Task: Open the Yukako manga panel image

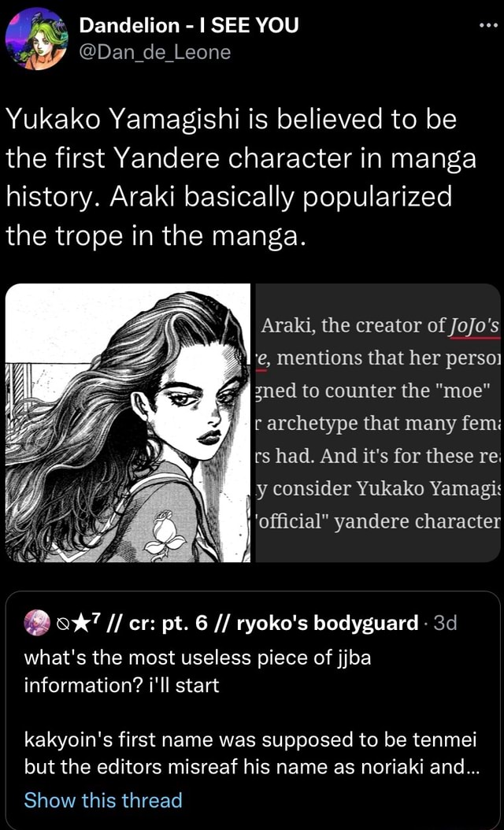Action: coord(128,422)
